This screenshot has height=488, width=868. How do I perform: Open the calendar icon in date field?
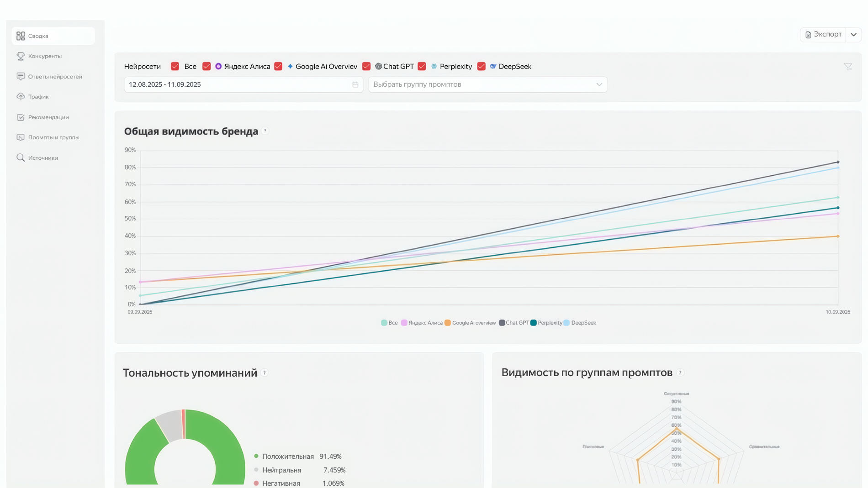tap(355, 84)
